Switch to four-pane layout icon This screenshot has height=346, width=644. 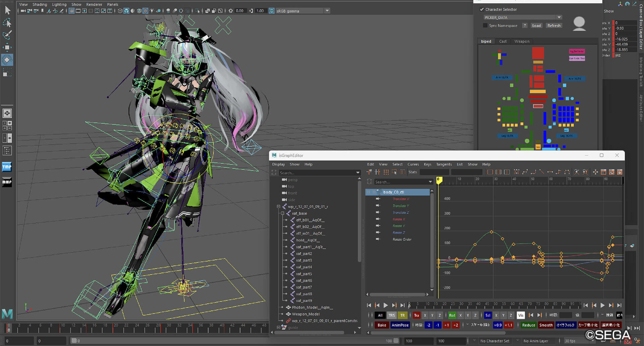[x=7, y=126]
